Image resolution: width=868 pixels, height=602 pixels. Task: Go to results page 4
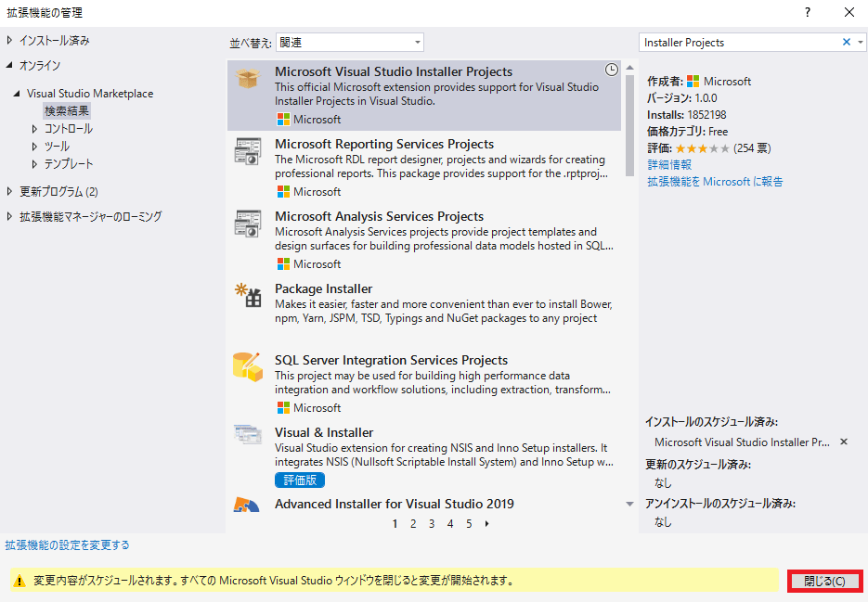pos(450,523)
